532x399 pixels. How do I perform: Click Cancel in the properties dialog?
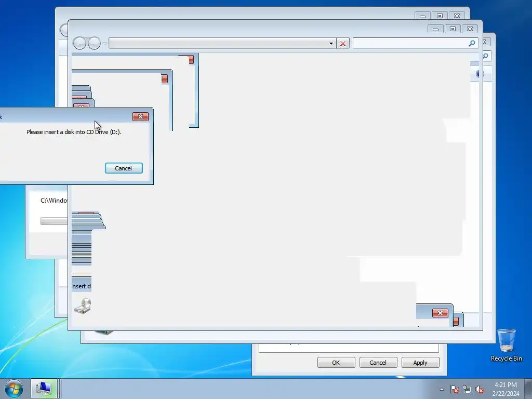(x=378, y=362)
